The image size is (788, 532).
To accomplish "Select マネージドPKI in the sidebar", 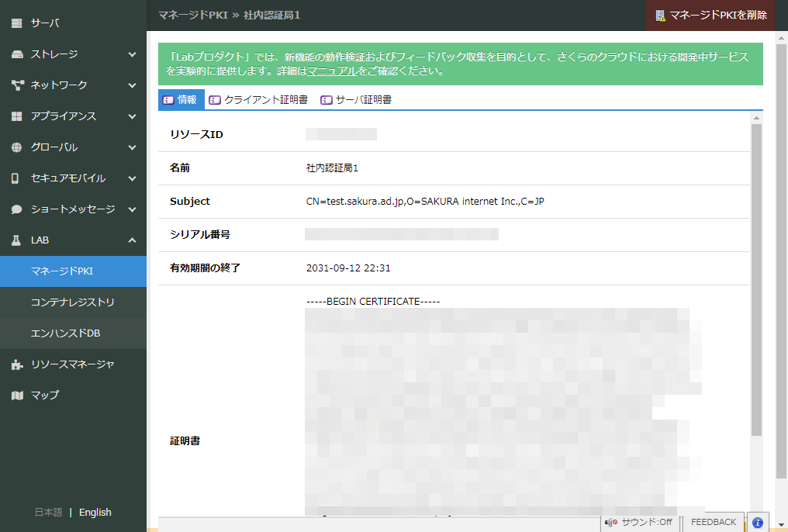I will tap(73, 271).
